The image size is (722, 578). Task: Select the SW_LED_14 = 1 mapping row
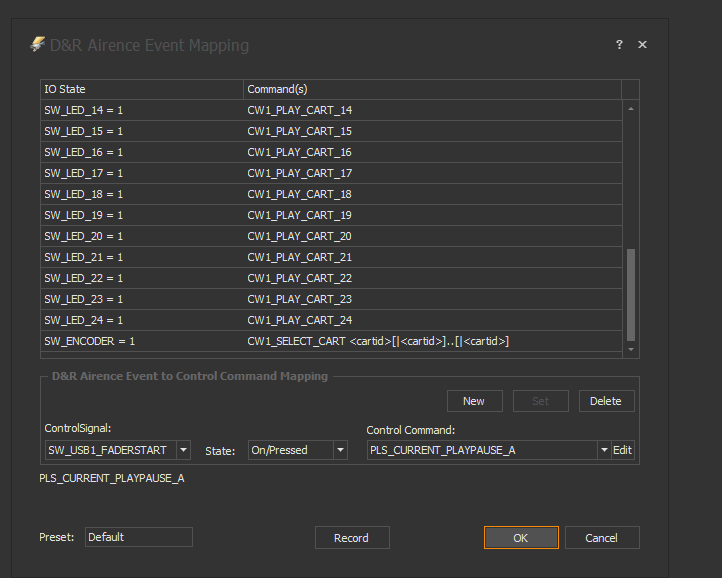[141, 110]
